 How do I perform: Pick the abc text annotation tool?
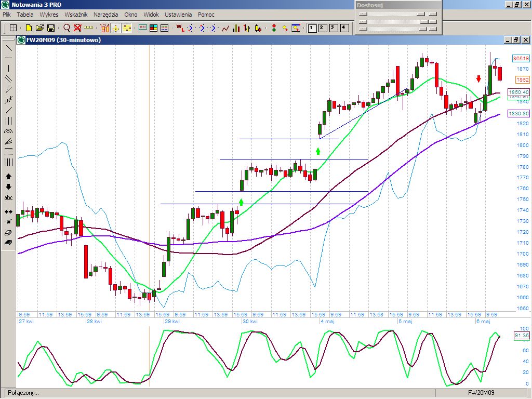[8, 198]
